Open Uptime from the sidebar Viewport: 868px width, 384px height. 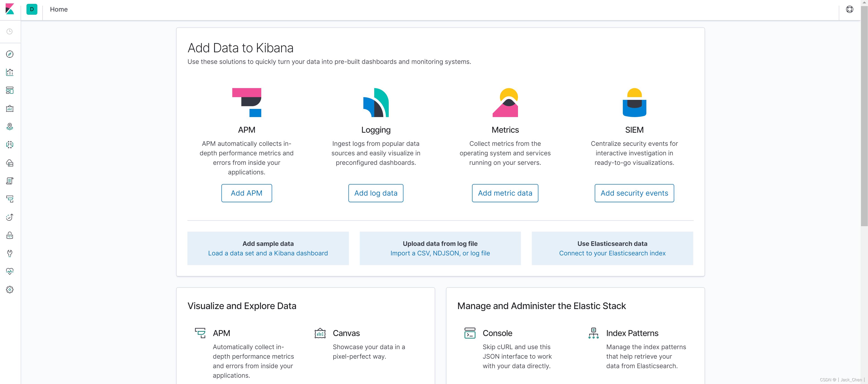(10, 217)
